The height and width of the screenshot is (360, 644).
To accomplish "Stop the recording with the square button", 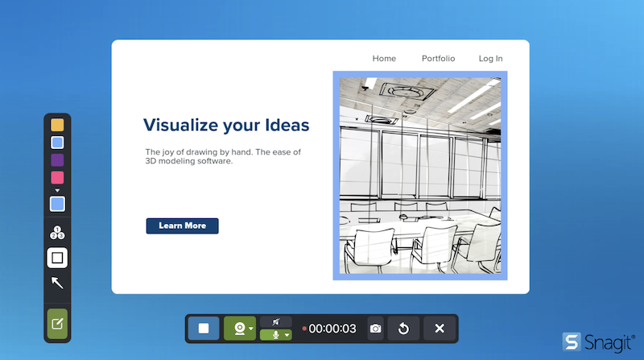I will pyautogui.click(x=204, y=329).
